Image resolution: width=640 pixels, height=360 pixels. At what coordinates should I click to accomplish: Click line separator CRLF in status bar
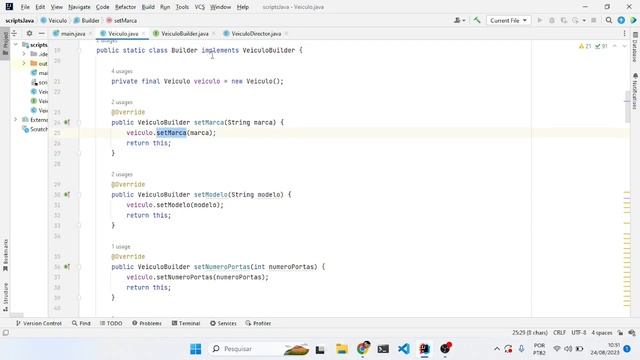(559, 333)
